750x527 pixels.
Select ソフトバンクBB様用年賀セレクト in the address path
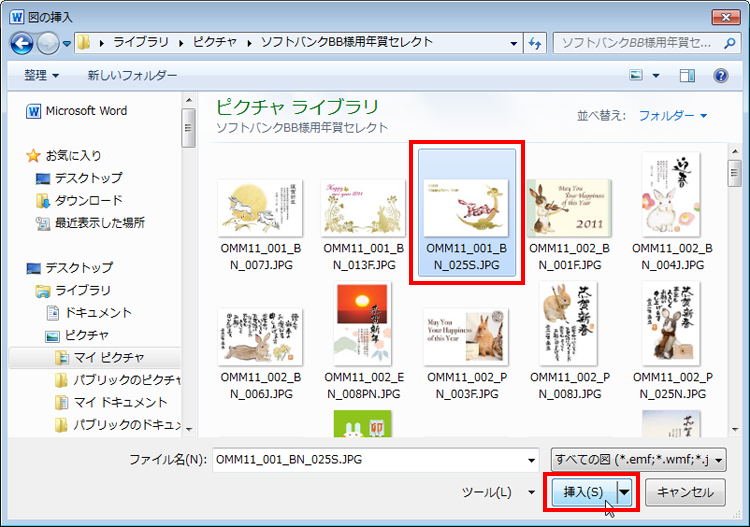pyautogui.click(x=347, y=42)
